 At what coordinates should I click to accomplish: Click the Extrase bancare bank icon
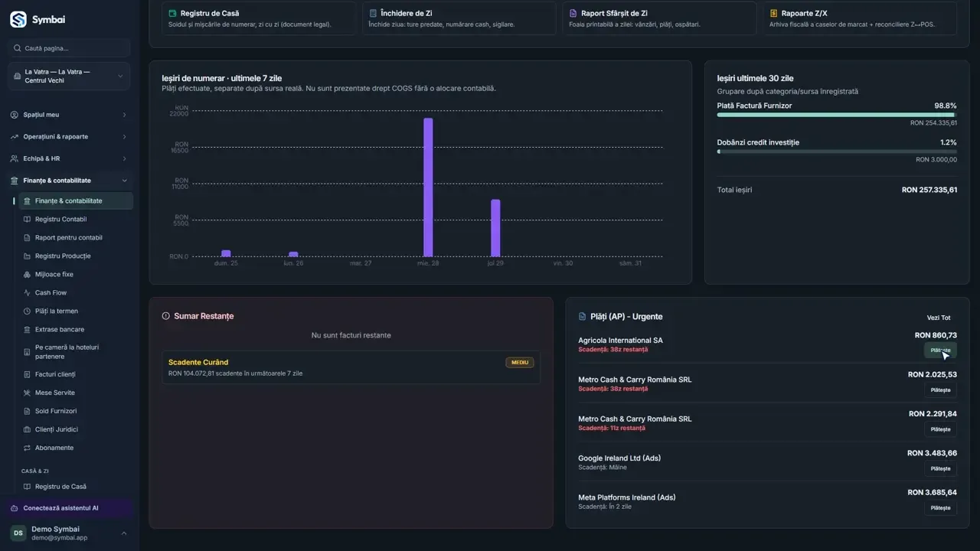(28, 330)
